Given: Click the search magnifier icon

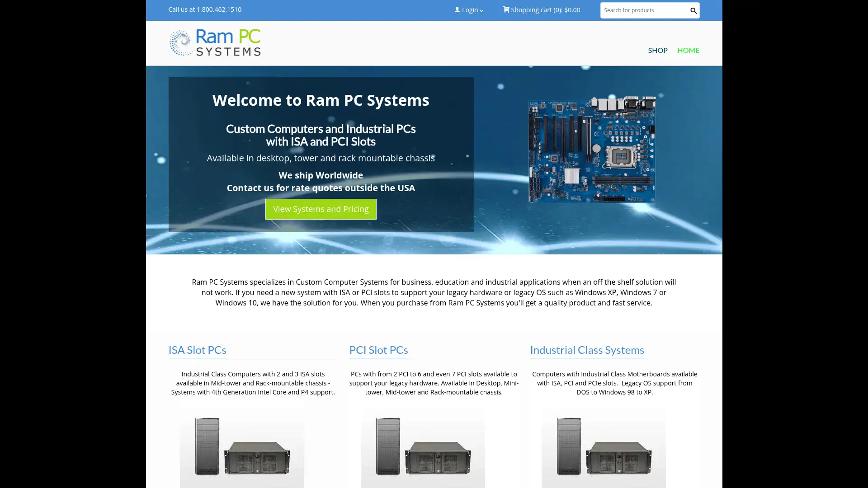Looking at the screenshot, I should click(693, 10).
